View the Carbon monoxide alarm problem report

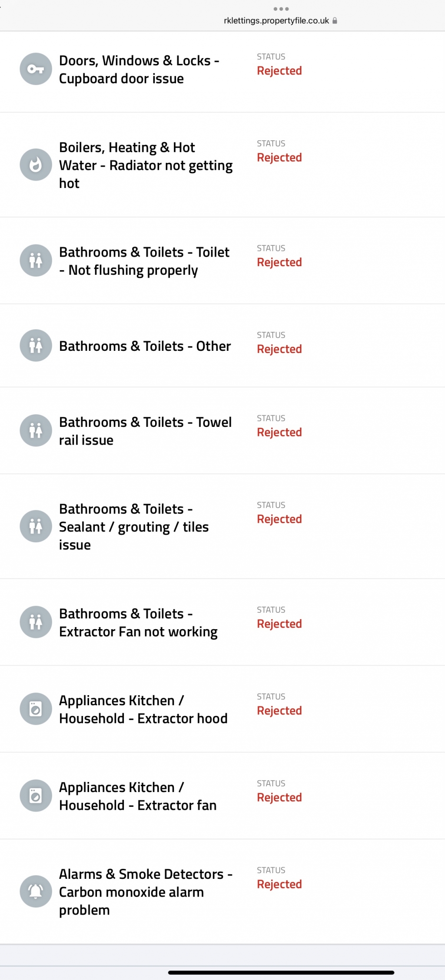145,892
